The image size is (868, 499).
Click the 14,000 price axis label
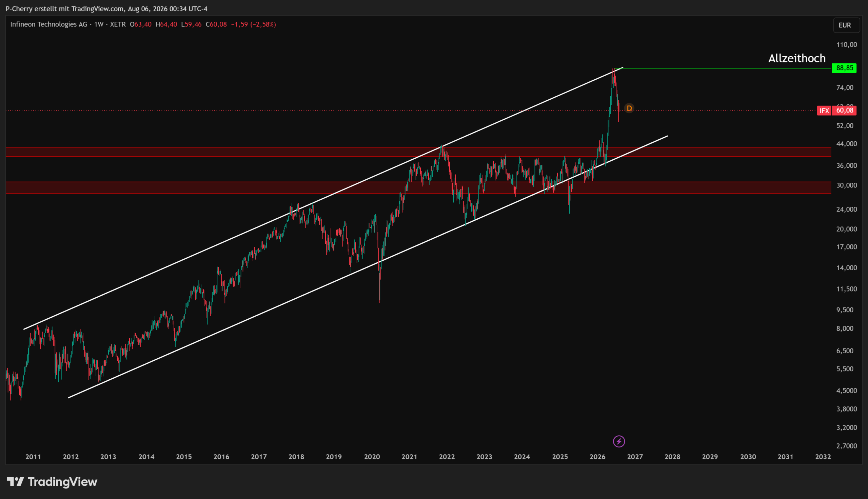(846, 268)
